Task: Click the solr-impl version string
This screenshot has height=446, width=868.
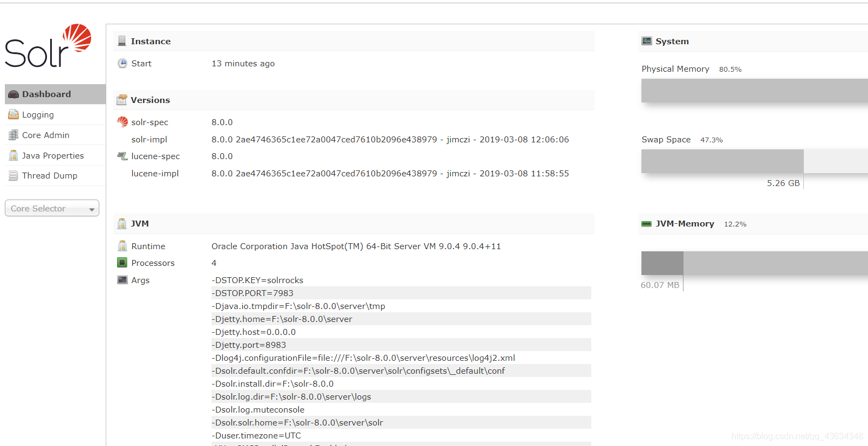Action: [390, 139]
